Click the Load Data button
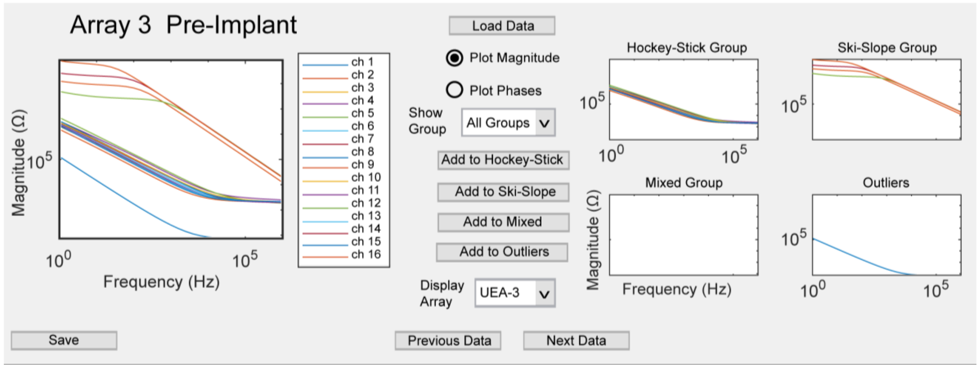This screenshot has width=980, height=368. 502,26
